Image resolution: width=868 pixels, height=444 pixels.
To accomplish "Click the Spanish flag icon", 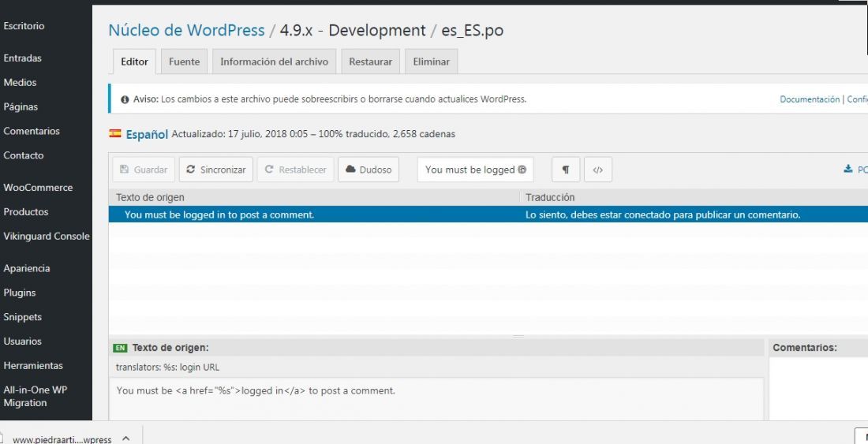I will (x=115, y=133).
